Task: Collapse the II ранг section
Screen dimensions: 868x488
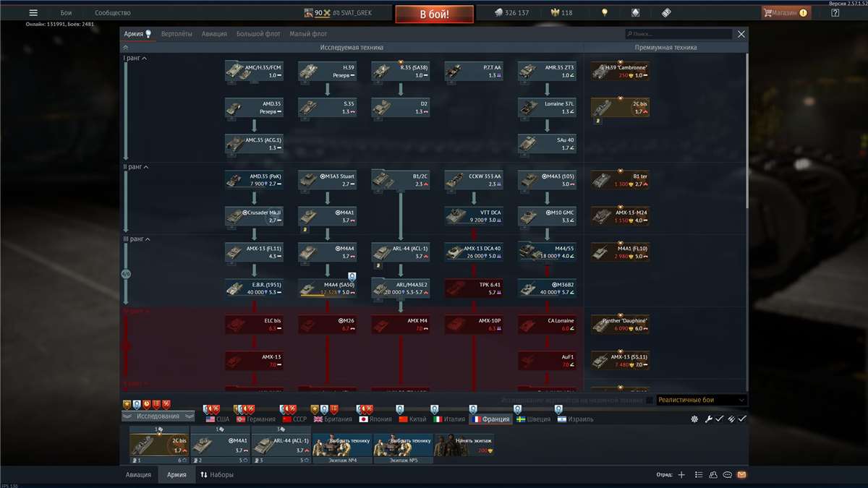Action: (136, 167)
